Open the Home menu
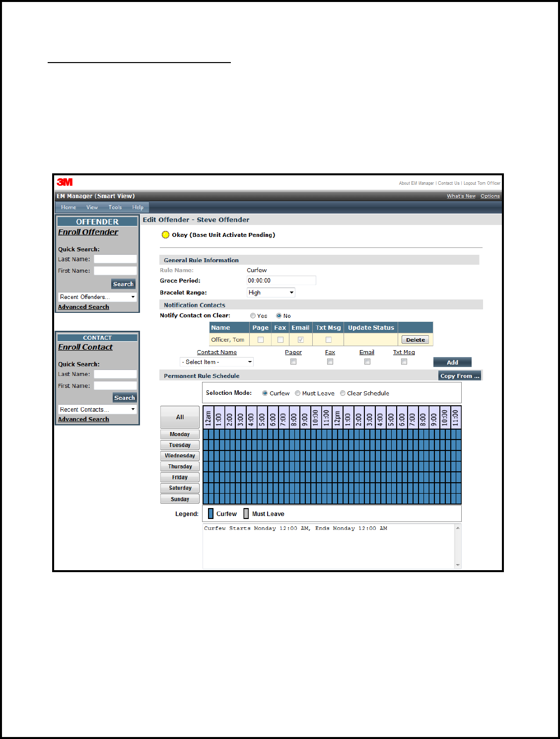Screen dimensions: 560x739 coord(69,208)
